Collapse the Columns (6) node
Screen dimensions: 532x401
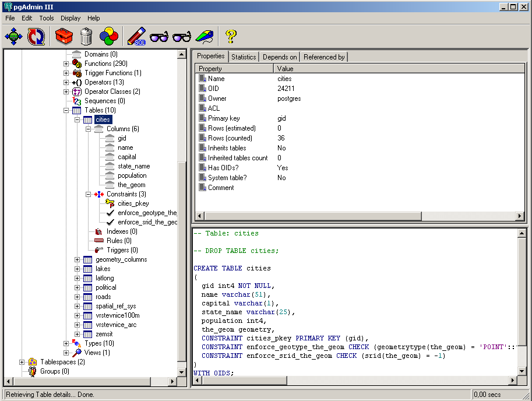tap(88, 129)
